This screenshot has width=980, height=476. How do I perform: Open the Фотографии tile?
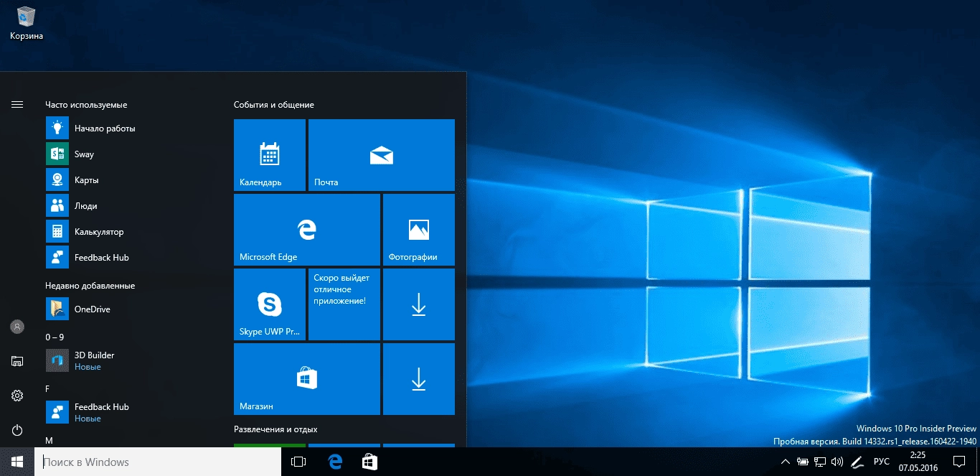pos(419,230)
